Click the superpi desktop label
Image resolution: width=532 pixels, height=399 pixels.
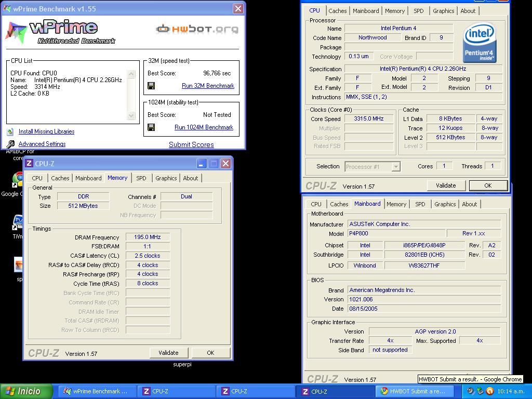coord(182,364)
